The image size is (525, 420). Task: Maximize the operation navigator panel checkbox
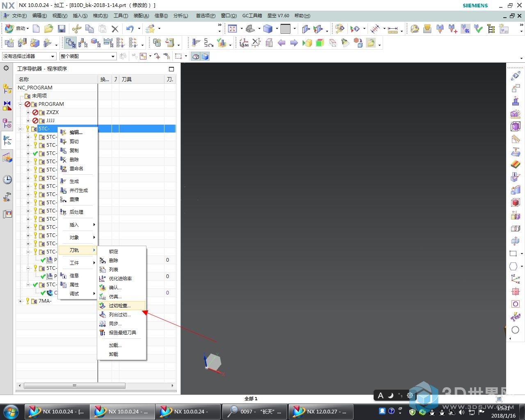coord(171,69)
